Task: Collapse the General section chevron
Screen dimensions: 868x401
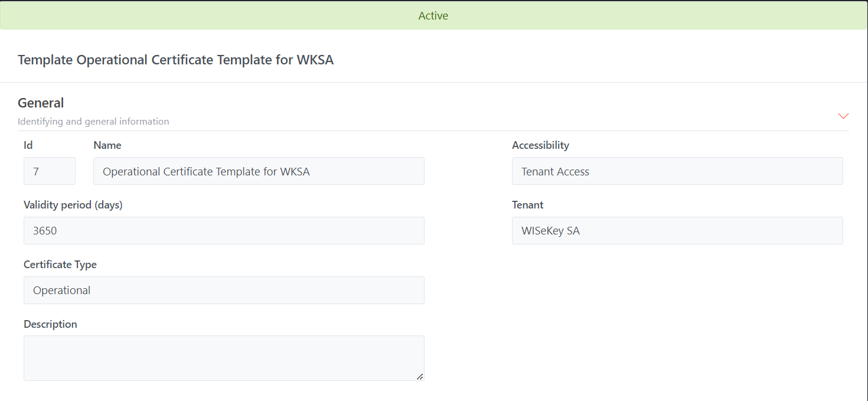Action: pyautogui.click(x=843, y=116)
